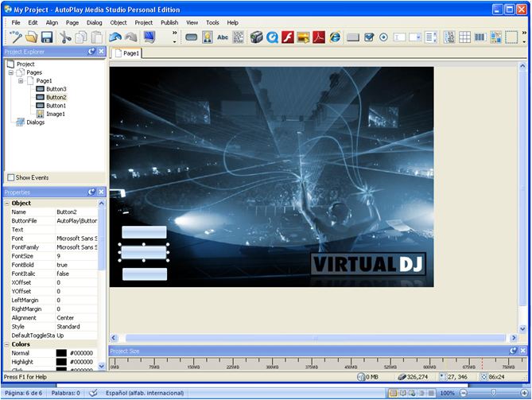Insert a new Image object from the toolbar

click(x=208, y=37)
